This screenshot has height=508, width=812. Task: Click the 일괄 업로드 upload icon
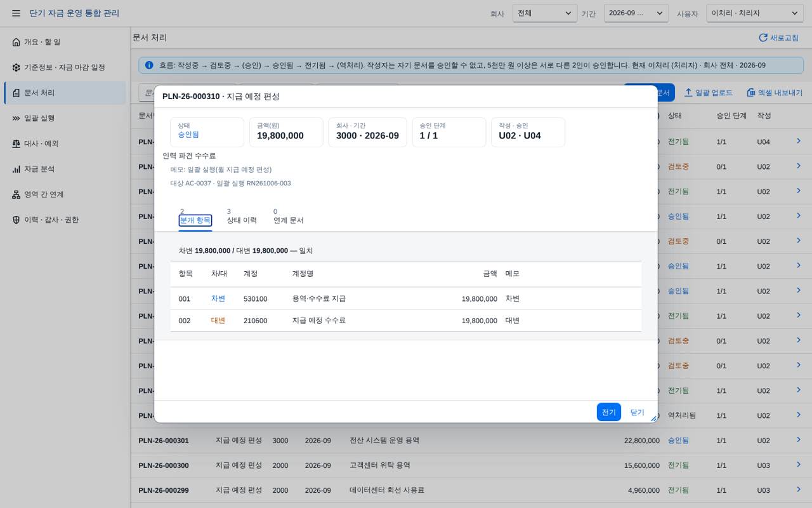[x=688, y=93]
